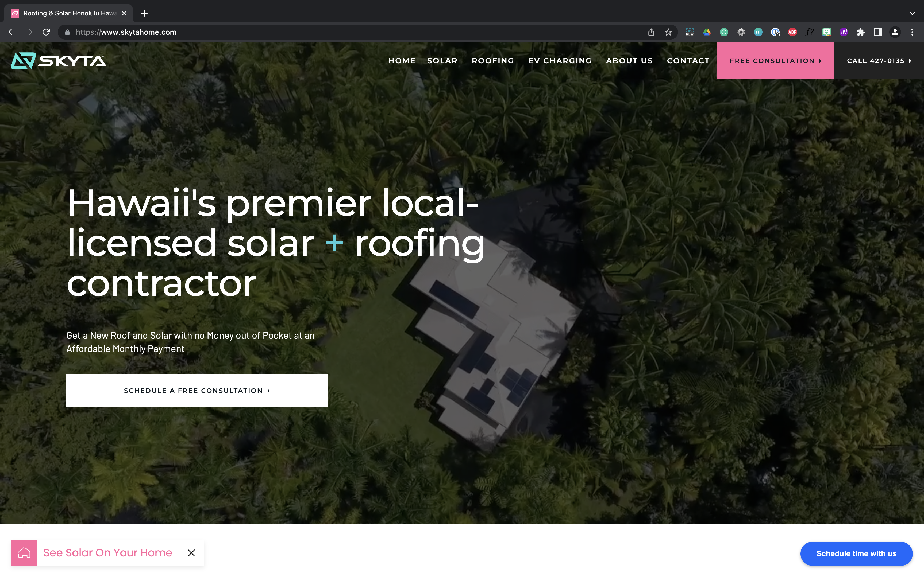Click the share page icon in address bar

click(651, 32)
